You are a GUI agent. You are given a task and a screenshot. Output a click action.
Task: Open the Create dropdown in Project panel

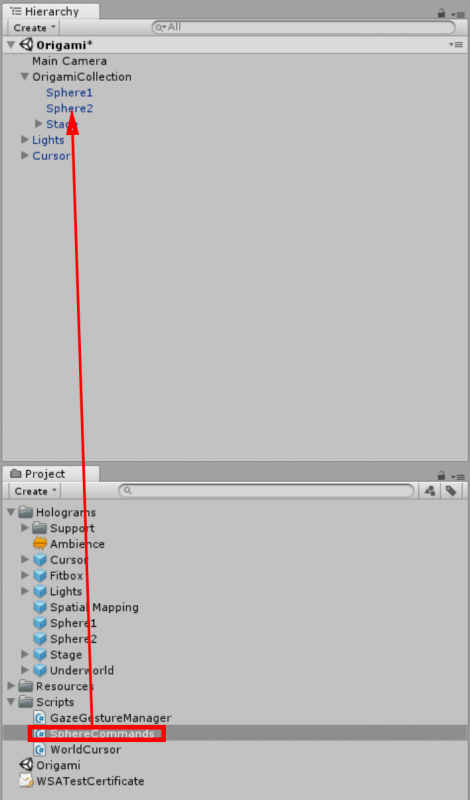click(x=34, y=491)
